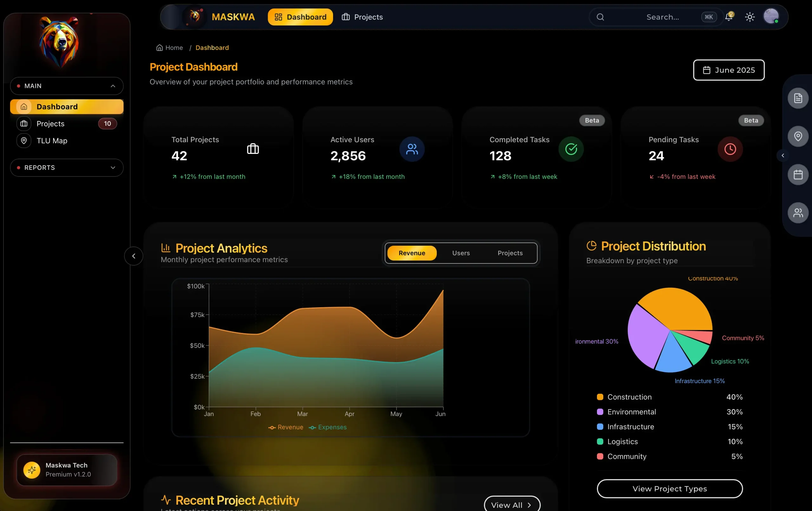Open TLU Map in sidebar menu
The height and width of the screenshot is (511, 812).
pyautogui.click(x=67, y=140)
